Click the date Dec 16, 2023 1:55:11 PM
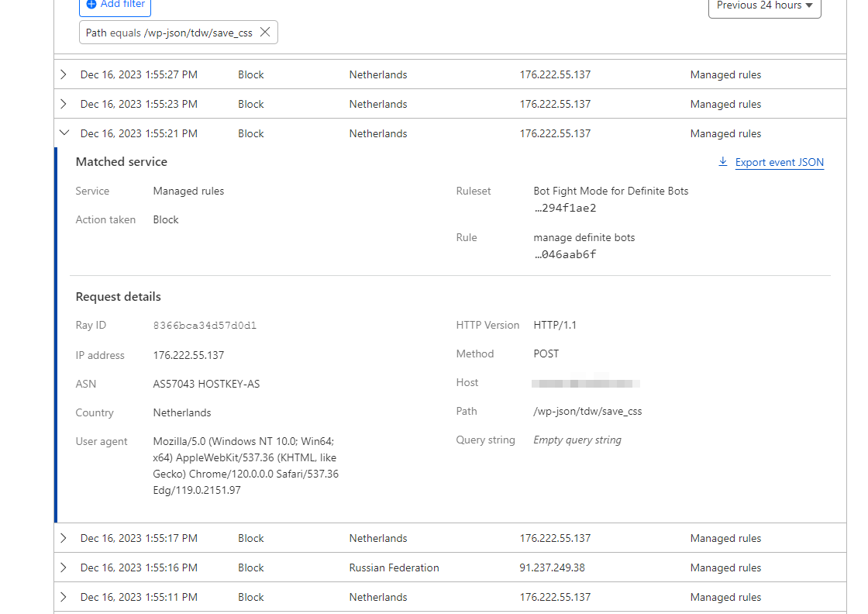The image size is (868, 614). click(139, 597)
